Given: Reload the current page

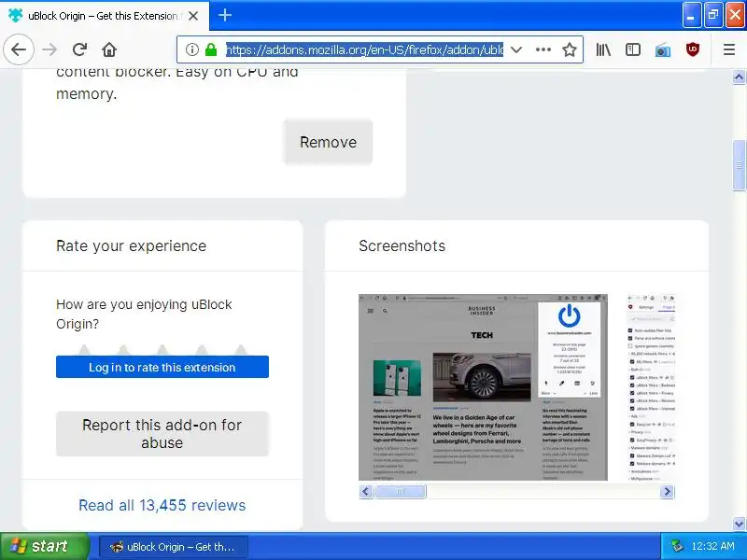Looking at the screenshot, I should pos(79,49).
